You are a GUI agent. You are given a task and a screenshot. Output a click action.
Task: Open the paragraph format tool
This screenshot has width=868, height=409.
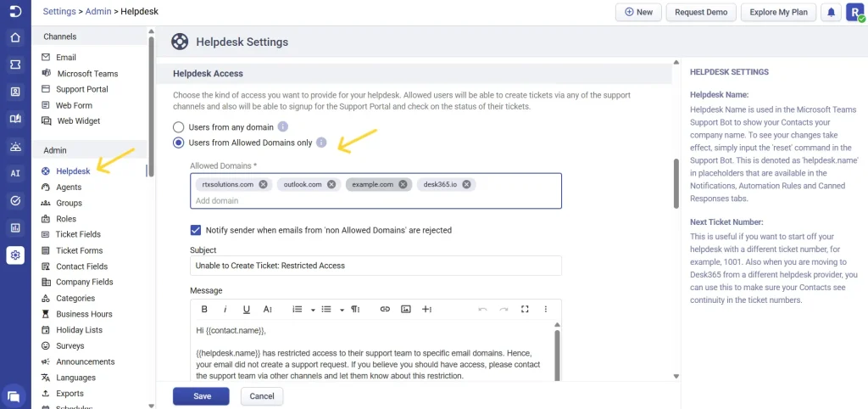tap(355, 309)
